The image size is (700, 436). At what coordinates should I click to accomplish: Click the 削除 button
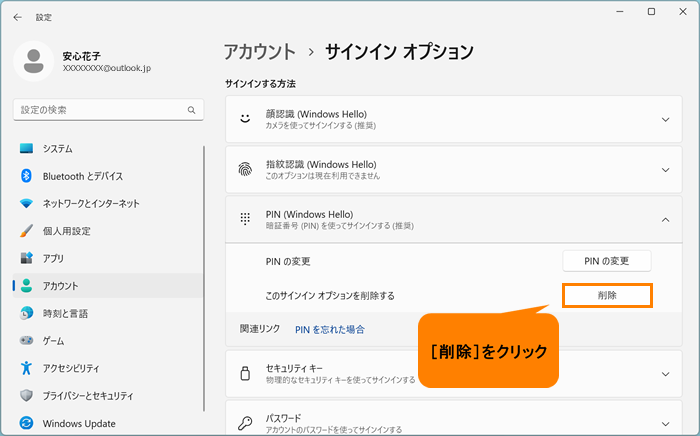click(x=607, y=295)
